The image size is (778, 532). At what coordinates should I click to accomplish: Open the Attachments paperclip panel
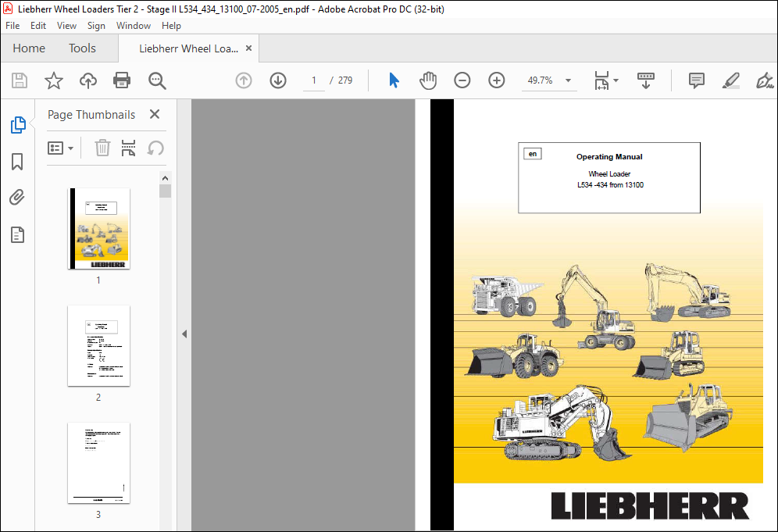point(17,198)
